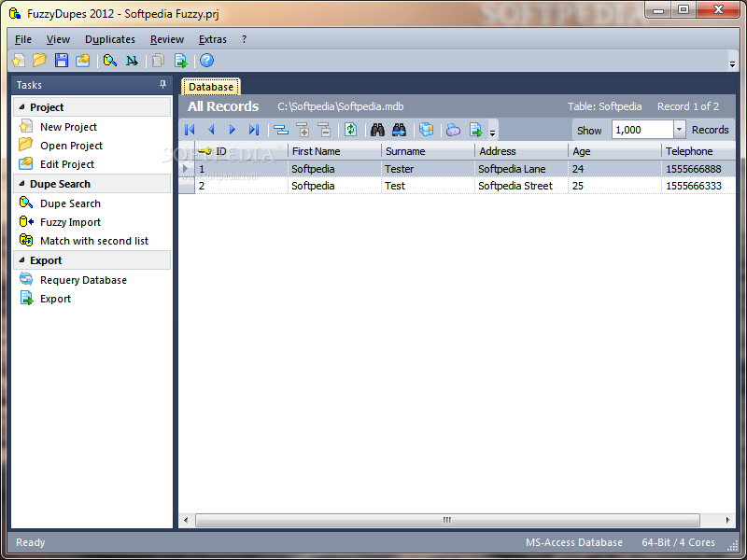Click the New Project star icon in main toolbar
Viewport: 747px width, 560px height.
19,61
